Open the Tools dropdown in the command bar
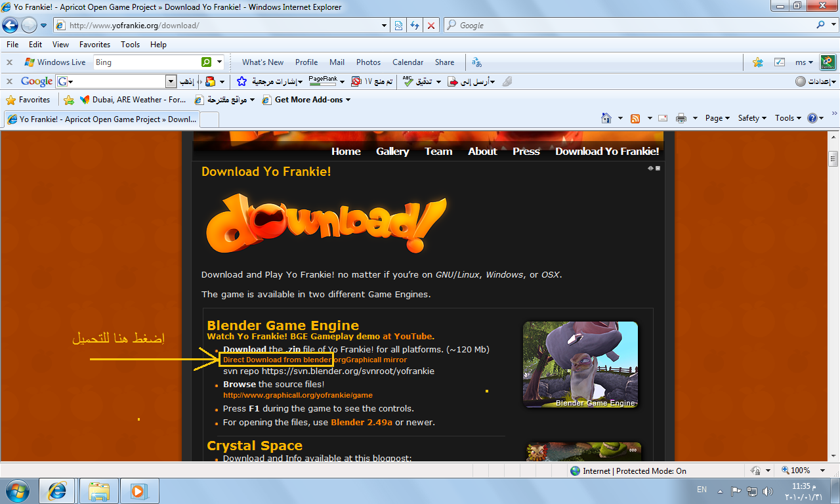Screen dimensions: 840x504 [788, 118]
